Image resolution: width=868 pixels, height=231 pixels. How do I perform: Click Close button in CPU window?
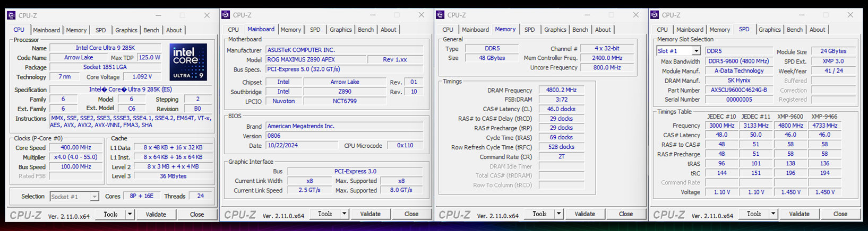click(197, 215)
